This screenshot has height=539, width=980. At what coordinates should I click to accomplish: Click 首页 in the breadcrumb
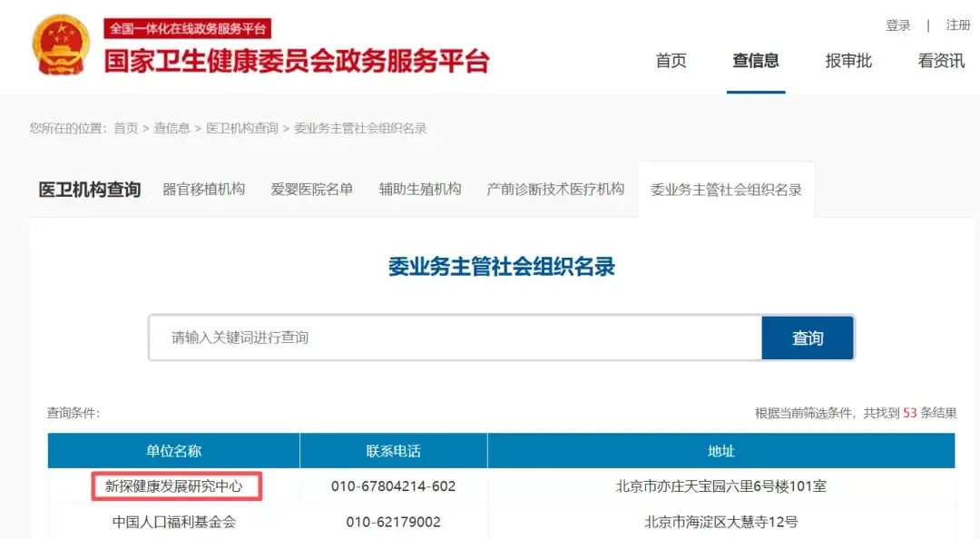[125, 128]
